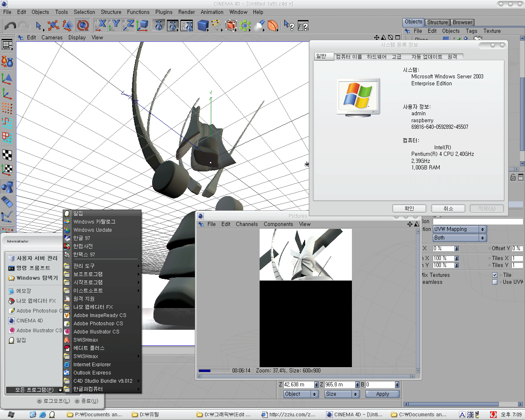Viewport: 525px width, 420px height.
Task: Open the NURBS objects palette
Action: (231, 26)
